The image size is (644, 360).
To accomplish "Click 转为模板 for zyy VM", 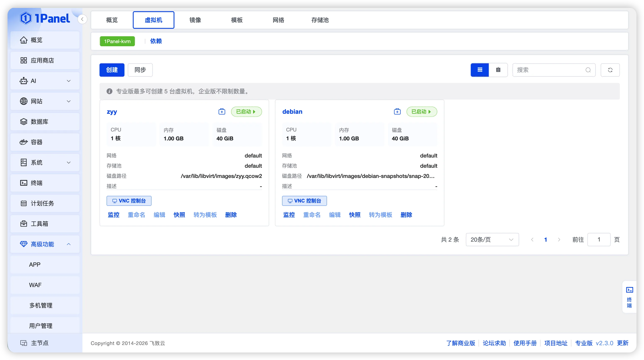I will [205, 215].
